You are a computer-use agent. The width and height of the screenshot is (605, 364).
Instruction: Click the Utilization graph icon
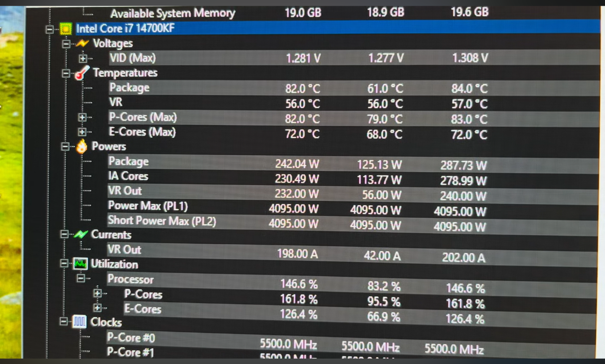80,264
